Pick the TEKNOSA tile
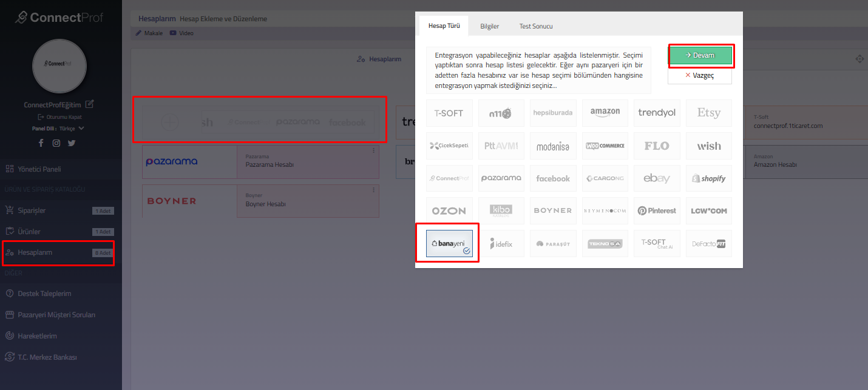868x390 pixels. pyautogui.click(x=605, y=243)
